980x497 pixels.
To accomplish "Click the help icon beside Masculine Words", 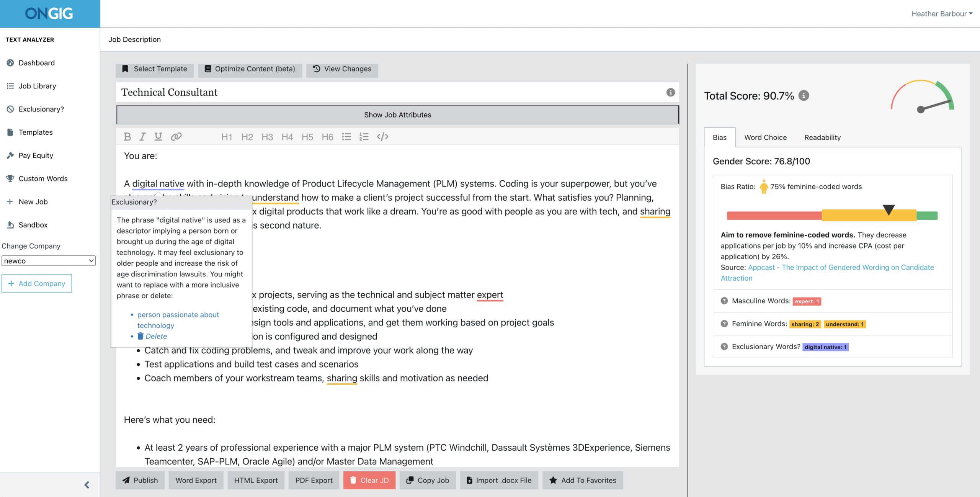I will 724,301.
